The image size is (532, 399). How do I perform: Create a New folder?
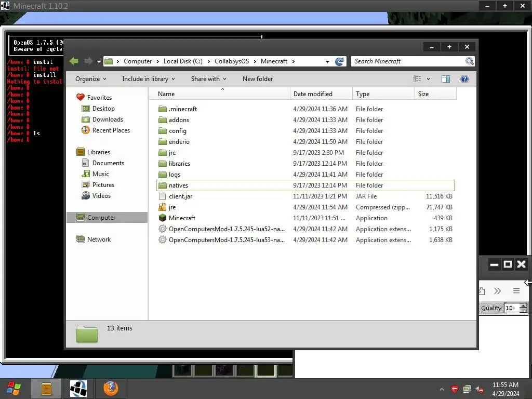(258, 79)
